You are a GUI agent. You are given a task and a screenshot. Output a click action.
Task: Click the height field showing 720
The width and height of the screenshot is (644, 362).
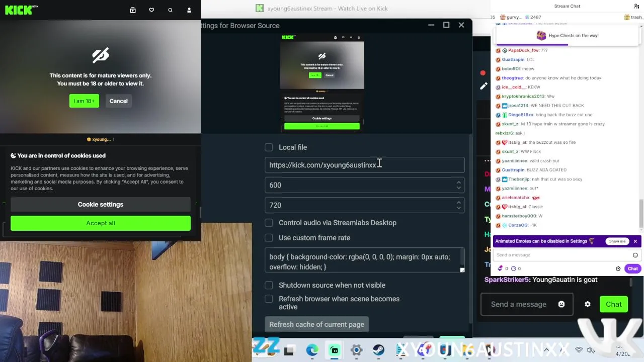[x=365, y=205]
